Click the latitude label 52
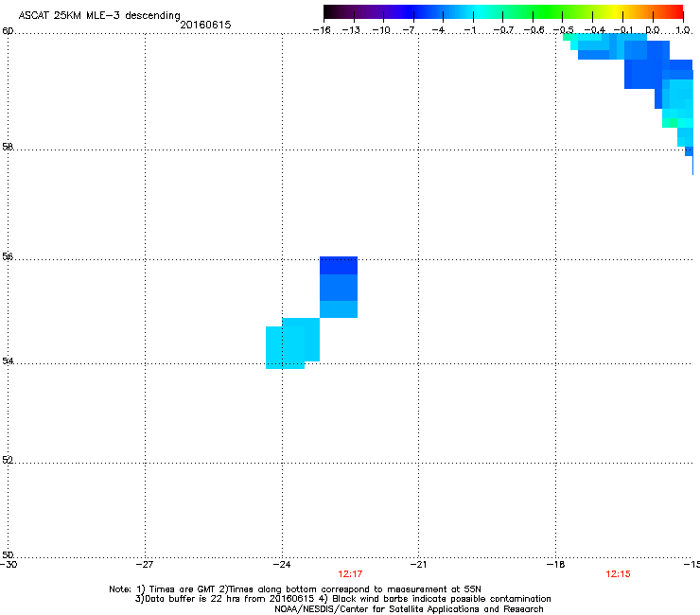Screen dimensions: 700x615 click(x=8, y=460)
